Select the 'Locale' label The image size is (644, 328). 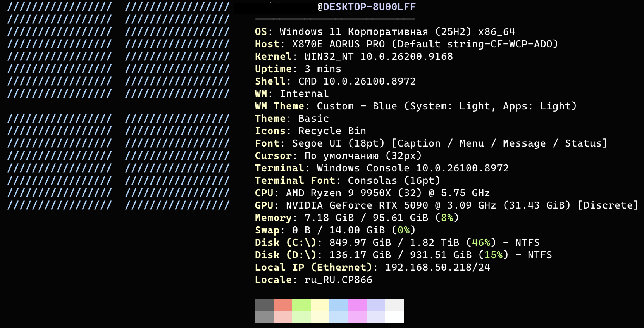tap(273, 280)
